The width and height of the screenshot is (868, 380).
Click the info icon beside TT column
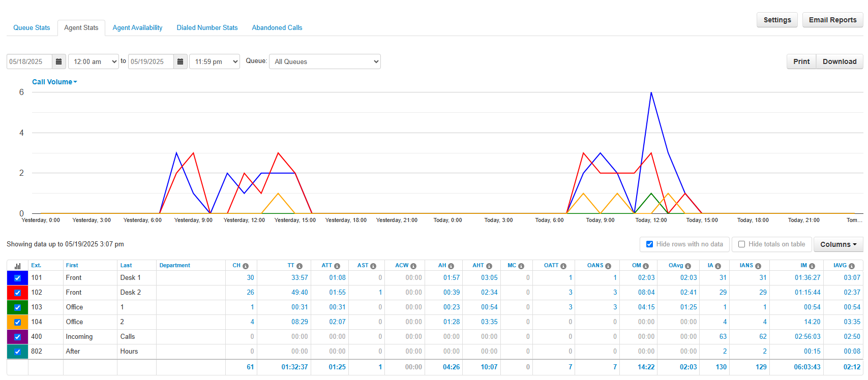click(x=300, y=266)
